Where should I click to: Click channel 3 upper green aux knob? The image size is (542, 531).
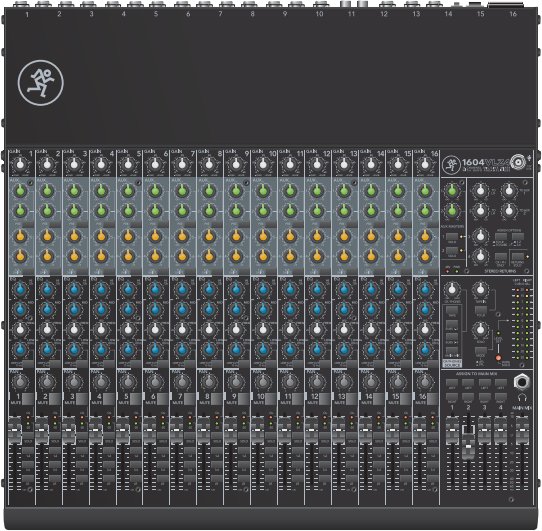(74, 190)
